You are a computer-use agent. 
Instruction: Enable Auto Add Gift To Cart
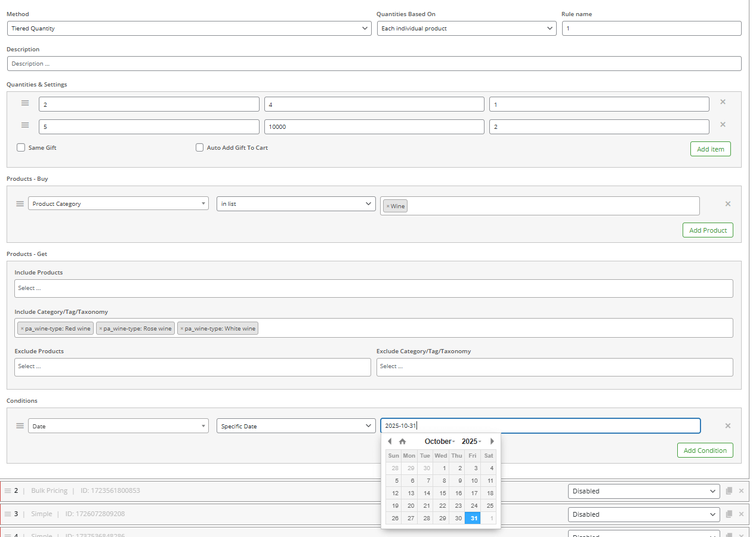200,147
